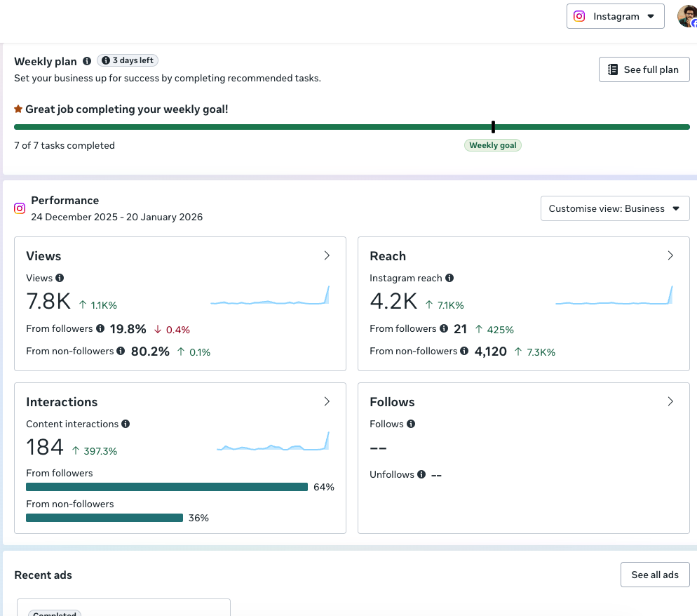Open the Instagram platform dropdown
This screenshot has height=616, width=697.
point(615,16)
